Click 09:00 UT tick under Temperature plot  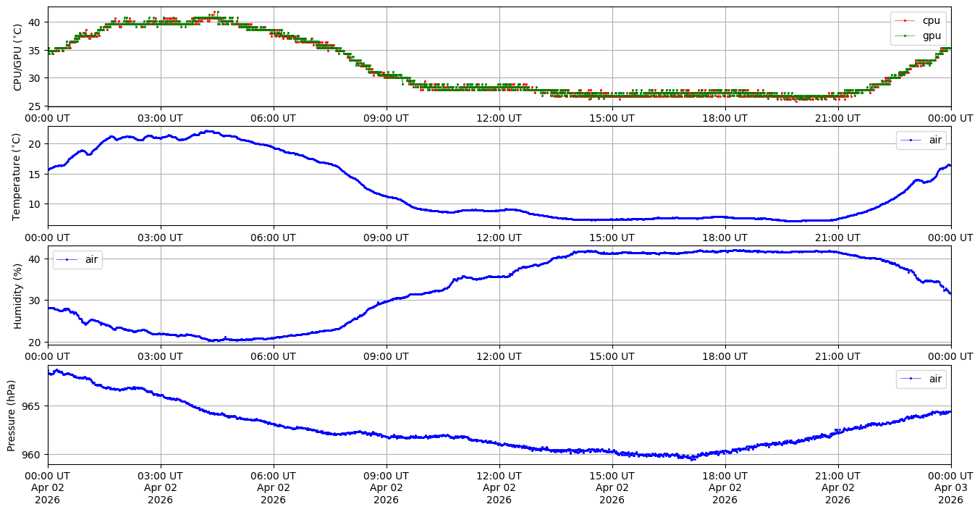tap(386, 237)
